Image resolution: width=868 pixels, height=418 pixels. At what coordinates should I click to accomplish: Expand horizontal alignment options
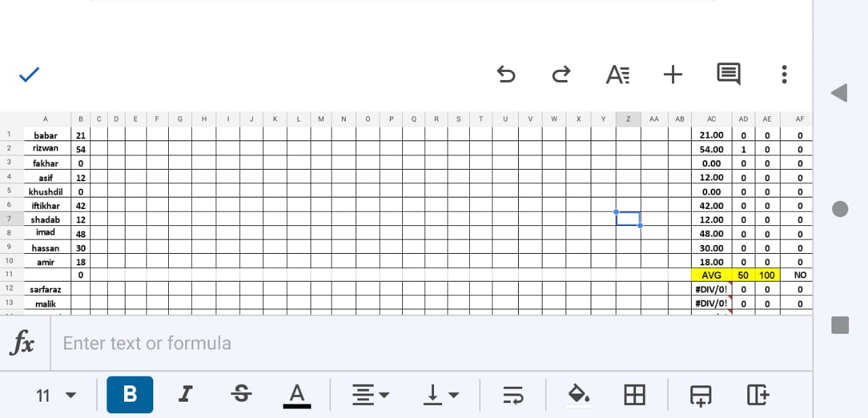[370, 395]
